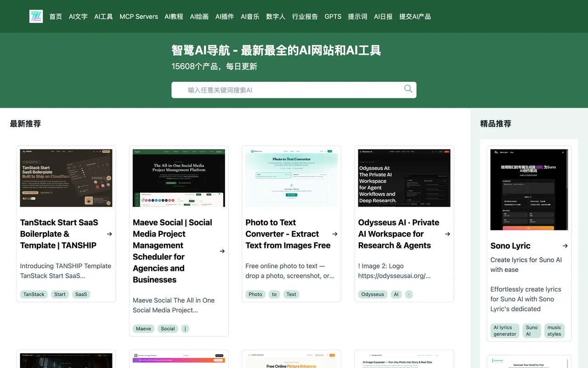
Task: Open the AI文字 nav item
Action: [x=78, y=17]
